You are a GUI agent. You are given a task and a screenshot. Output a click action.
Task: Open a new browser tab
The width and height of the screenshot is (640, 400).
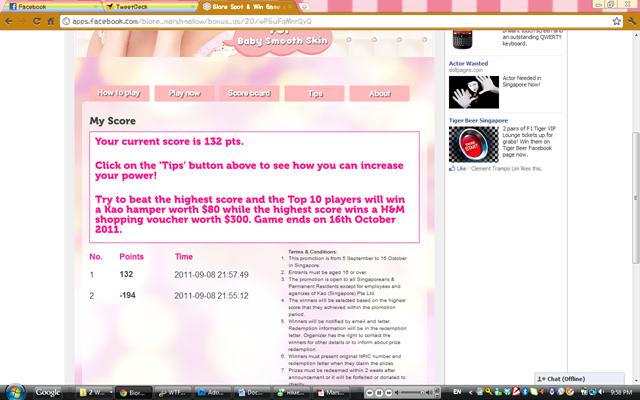click(x=304, y=7)
